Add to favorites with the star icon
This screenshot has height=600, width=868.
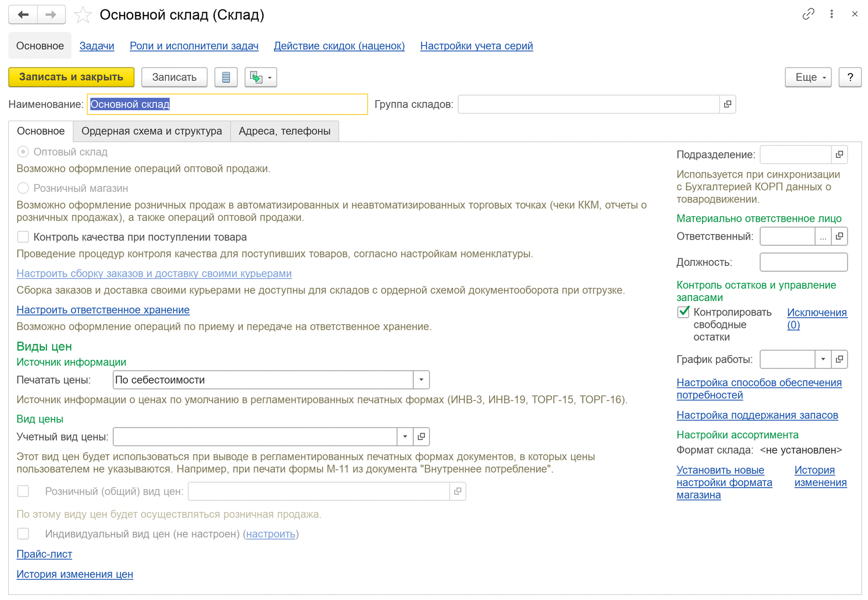83,15
